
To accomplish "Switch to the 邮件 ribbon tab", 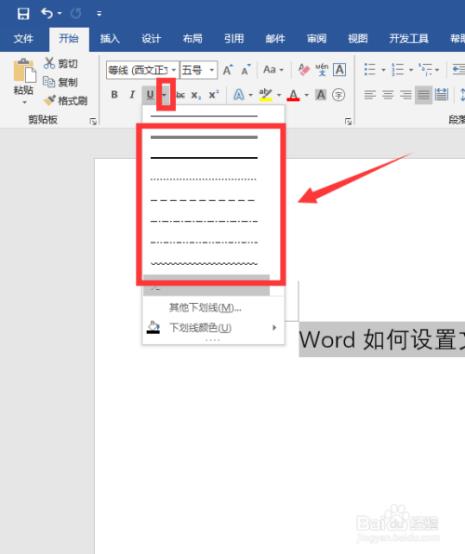I will pyautogui.click(x=275, y=39).
